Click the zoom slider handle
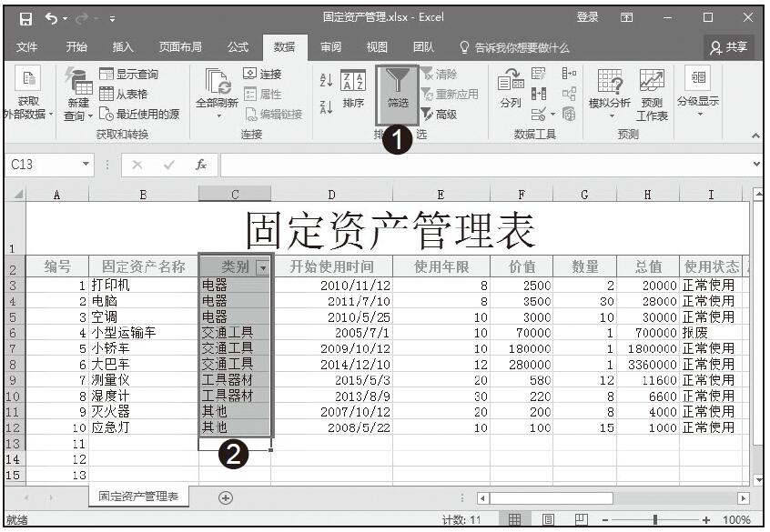Viewport: 770px width, 532px height. pyautogui.click(x=654, y=519)
